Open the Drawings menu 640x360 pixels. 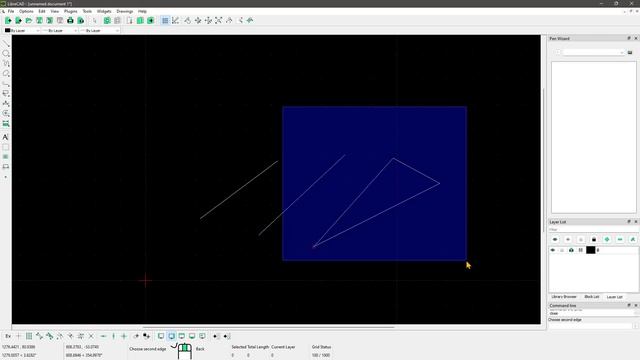pyautogui.click(x=125, y=11)
